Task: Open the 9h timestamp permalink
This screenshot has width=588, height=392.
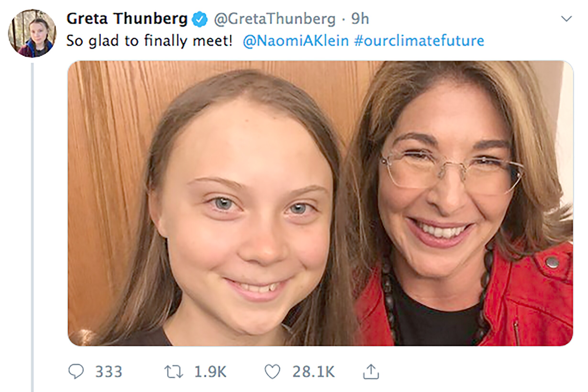Action: [360, 19]
